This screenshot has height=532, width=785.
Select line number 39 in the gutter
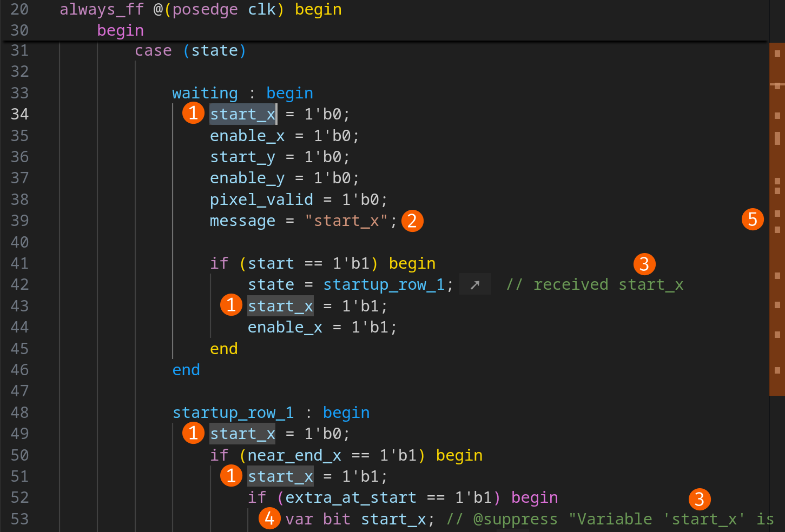pyautogui.click(x=19, y=221)
